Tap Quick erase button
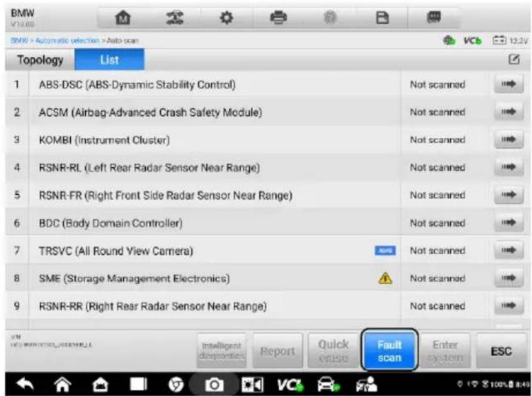 click(334, 351)
